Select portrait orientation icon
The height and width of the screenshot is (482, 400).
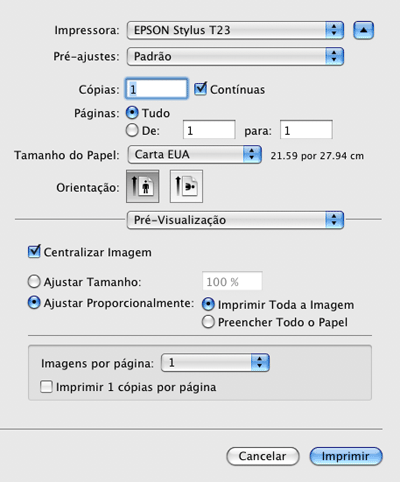(x=143, y=186)
